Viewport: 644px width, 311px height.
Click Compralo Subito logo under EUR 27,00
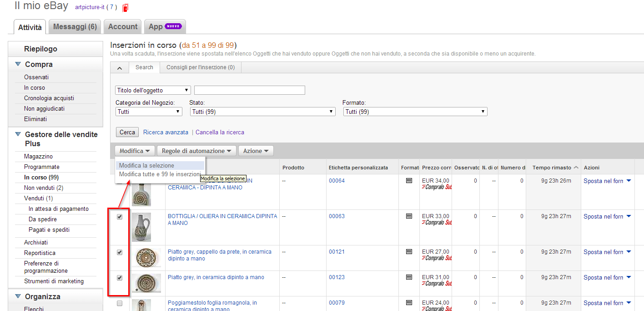(x=437, y=258)
